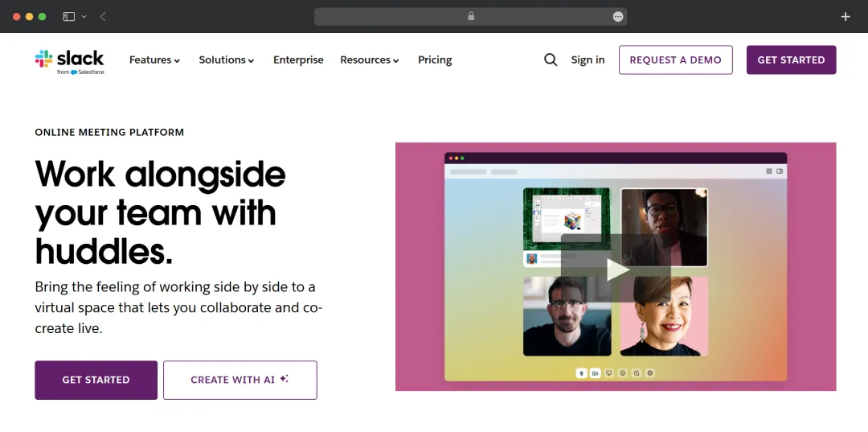The height and width of the screenshot is (432, 868).
Task: Expand the Resources dropdown menu
Action: click(369, 60)
